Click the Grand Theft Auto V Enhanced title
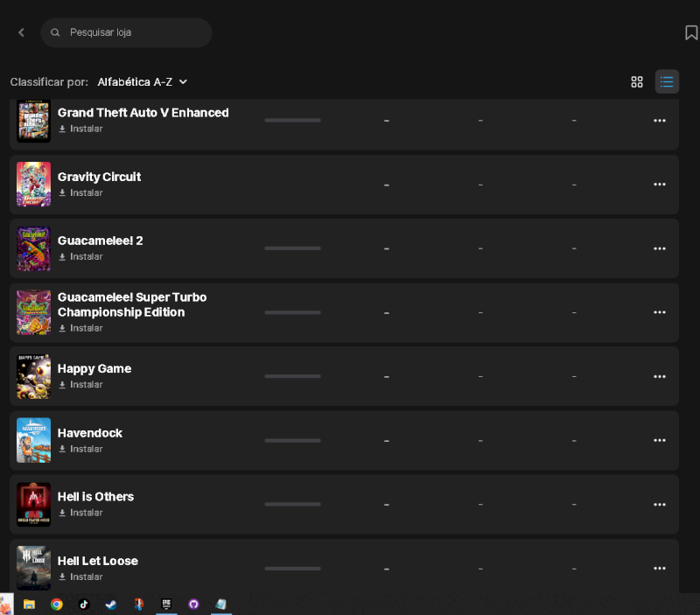700x615 pixels. (143, 113)
